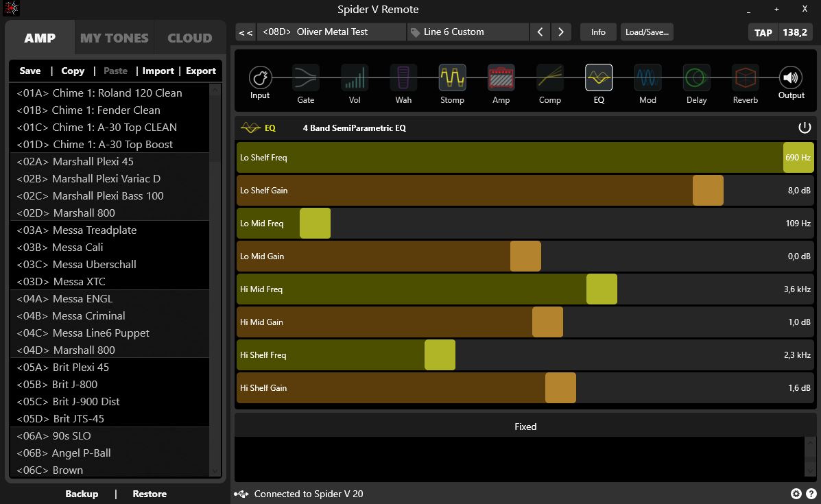
Task: Click the tag icon beside Line 6 Custom
Action: tap(415, 32)
